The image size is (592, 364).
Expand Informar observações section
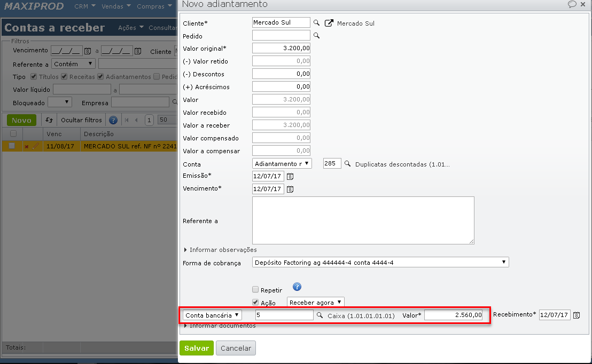pos(220,250)
